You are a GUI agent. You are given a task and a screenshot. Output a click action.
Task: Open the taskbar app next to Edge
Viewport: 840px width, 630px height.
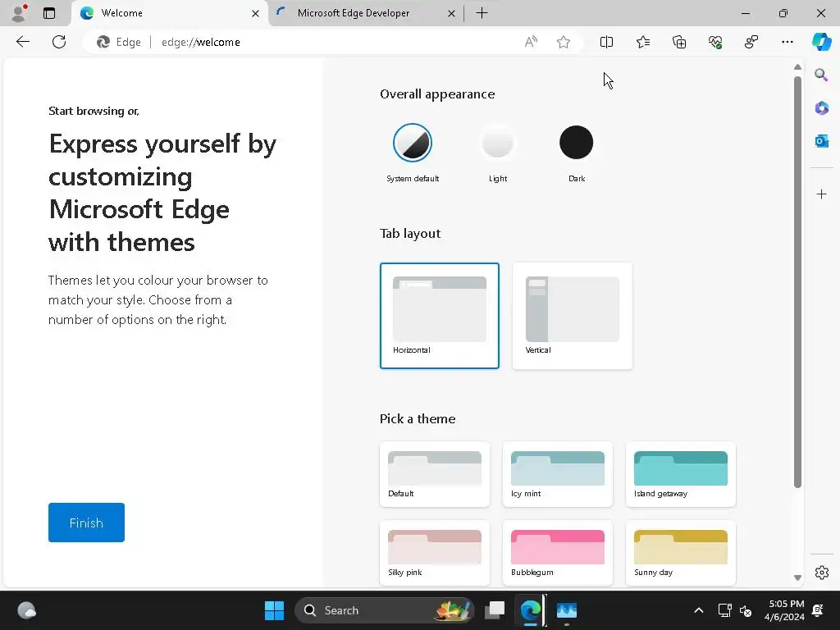[566, 610]
